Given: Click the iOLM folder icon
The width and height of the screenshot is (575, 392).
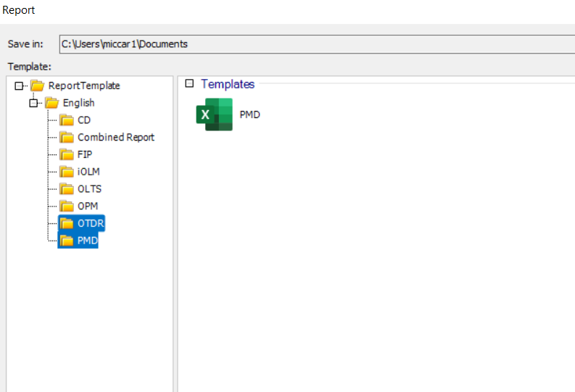Looking at the screenshot, I should [67, 172].
